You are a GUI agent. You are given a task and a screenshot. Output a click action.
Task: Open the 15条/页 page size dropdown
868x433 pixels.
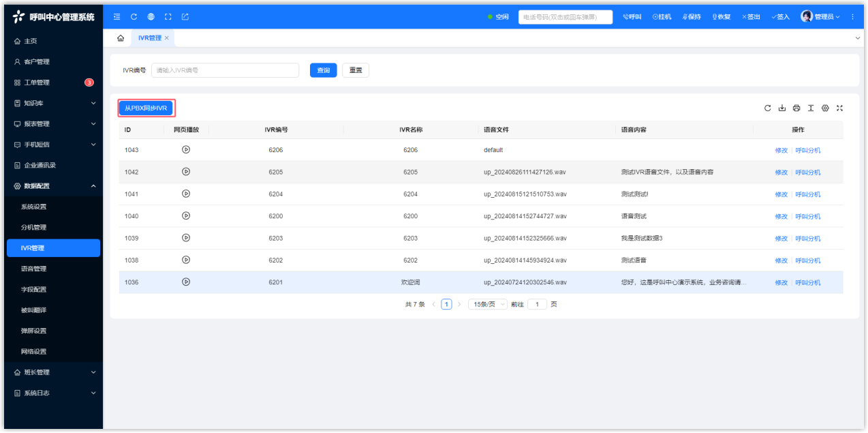point(487,305)
